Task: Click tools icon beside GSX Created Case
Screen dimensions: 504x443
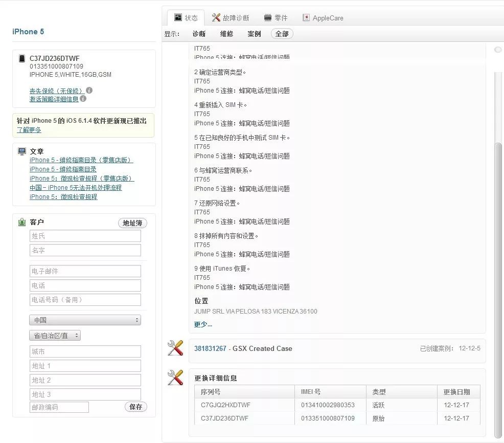Action: tap(175, 348)
